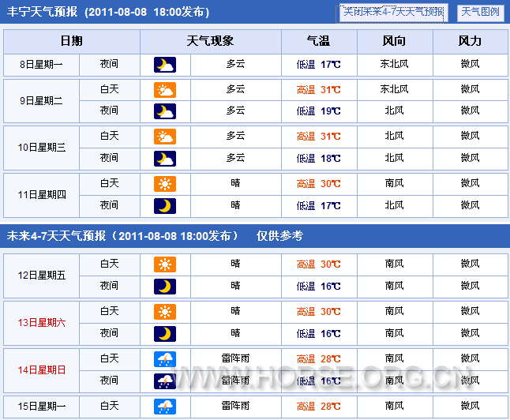Click 雷阵雨 text for 14日星期日 daytime

click(x=235, y=358)
